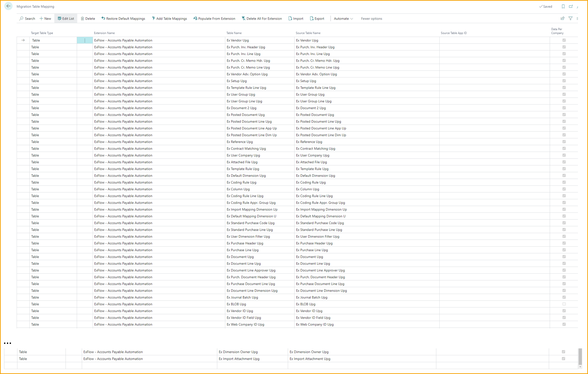The width and height of the screenshot is (588, 374).
Task: Activate Restore Default Mappings
Action: pyautogui.click(x=123, y=18)
